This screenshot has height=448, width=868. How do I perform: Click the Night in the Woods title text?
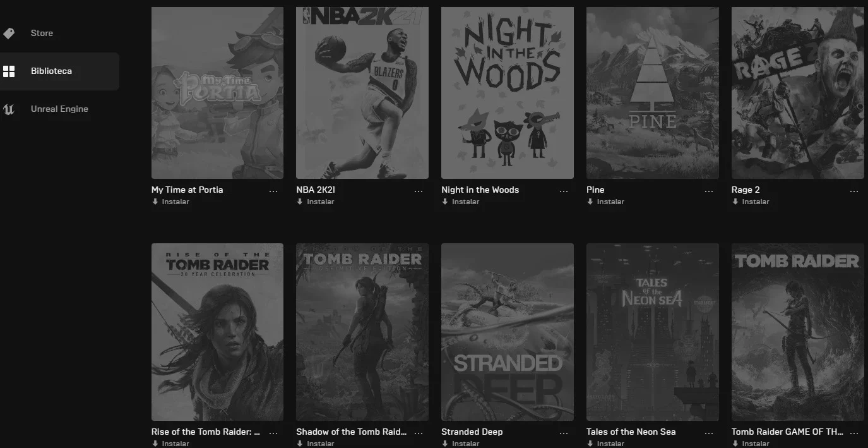click(480, 190)
